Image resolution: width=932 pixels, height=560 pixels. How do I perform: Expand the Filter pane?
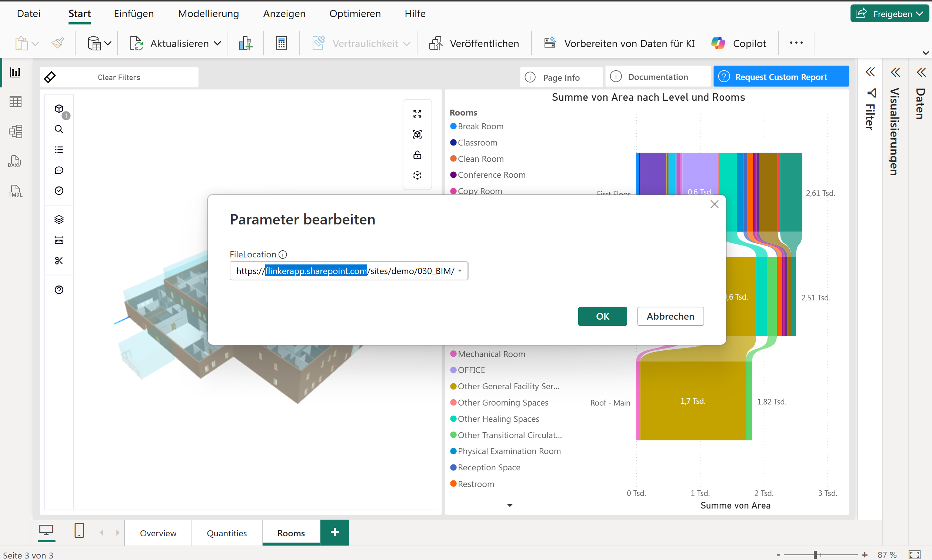(870, 72)
